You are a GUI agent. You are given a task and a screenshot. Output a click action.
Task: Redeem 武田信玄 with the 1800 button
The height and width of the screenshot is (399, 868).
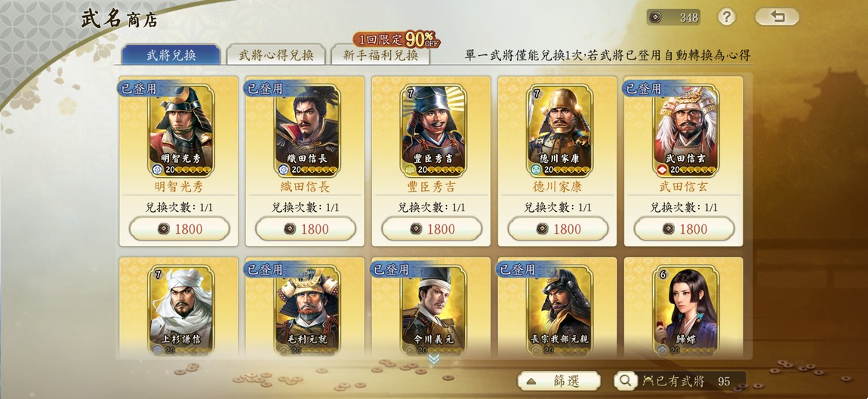point(685,229)
